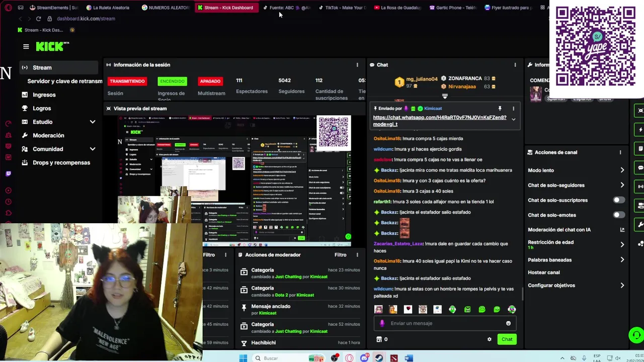Viewport: 644px width, 362px height.
Task: Click the shop icon below message box
Action: pos(379,339)
